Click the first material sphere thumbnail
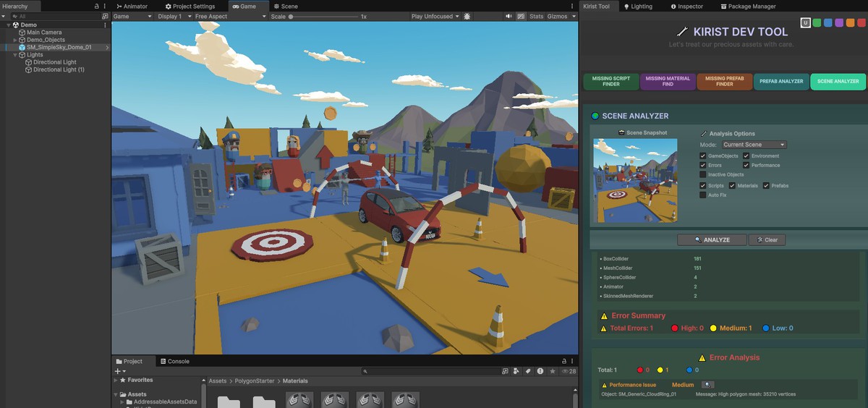Screen dimensions: 868x408 (299, 400)
